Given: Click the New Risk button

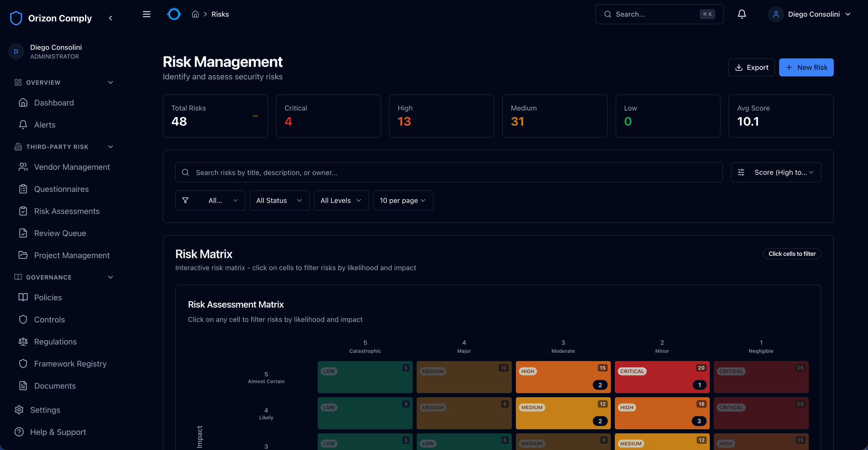Looking at the screenshot, I should (806, 67).
